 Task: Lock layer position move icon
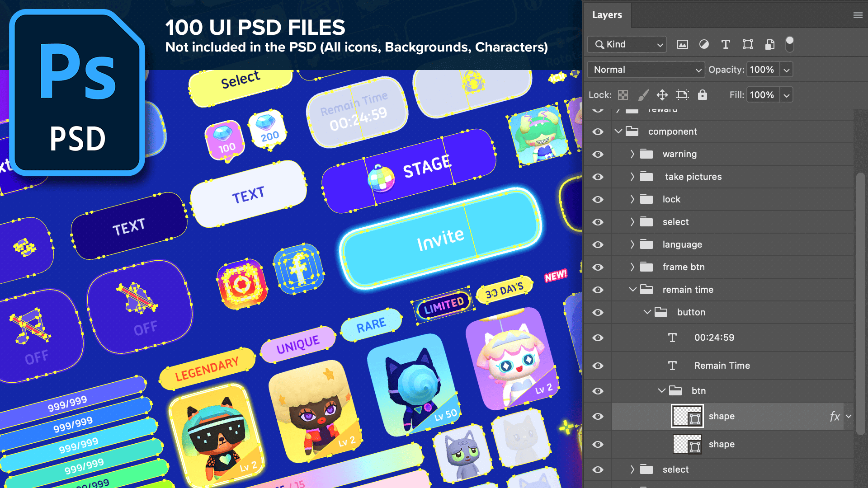[x=662, y=95]
